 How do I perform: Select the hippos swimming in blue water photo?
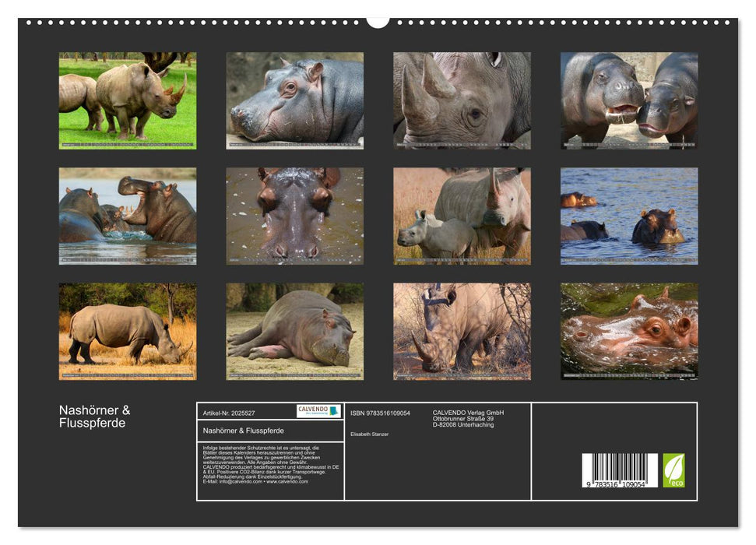[x=629, y=216]
